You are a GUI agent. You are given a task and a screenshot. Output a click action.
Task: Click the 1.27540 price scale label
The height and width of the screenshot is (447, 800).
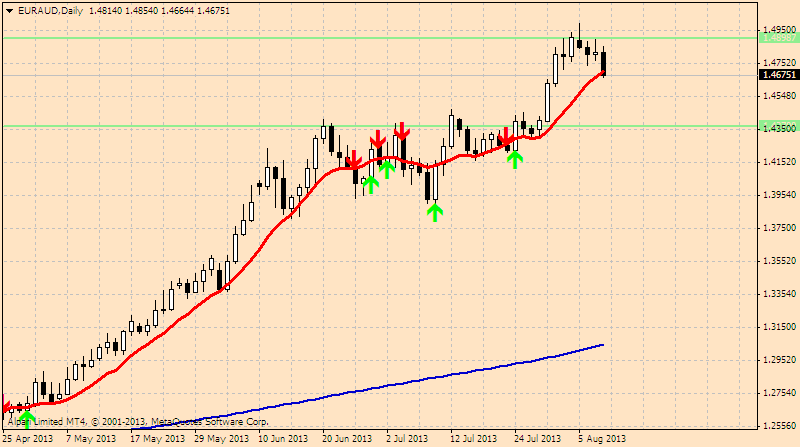pyautogui.click(x=780, y=393)
